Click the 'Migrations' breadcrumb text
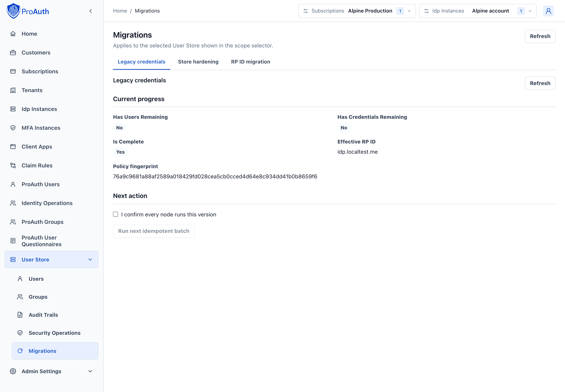The image size is (565, 392). click(147, 11)
